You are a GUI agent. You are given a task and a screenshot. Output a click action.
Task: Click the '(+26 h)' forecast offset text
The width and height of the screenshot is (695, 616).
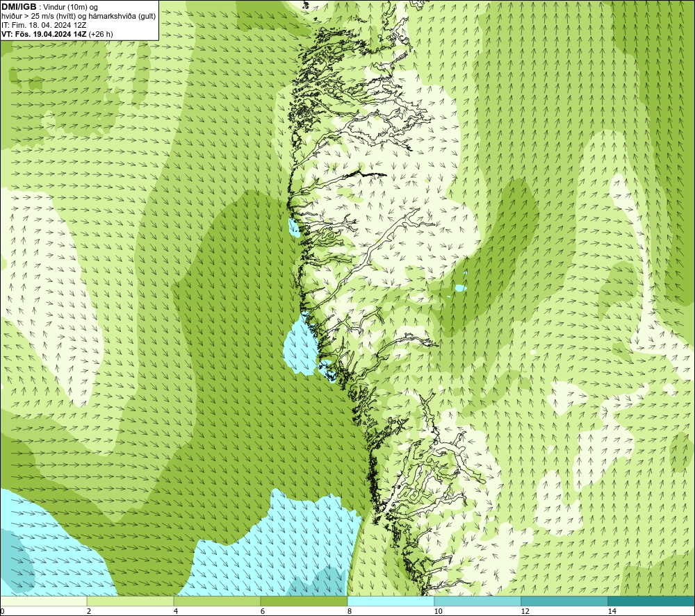pyautogui.click(x=101, y=34)
